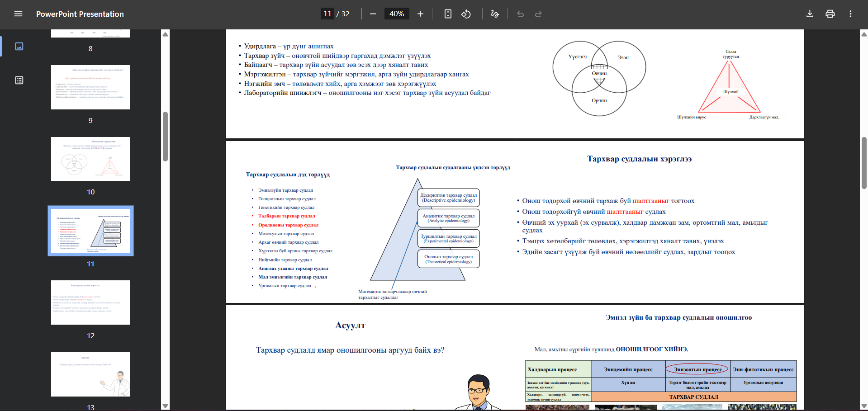The image size is (868, 411).
Task: Switch to thumbnail view in sidebar
Action: 19,46
